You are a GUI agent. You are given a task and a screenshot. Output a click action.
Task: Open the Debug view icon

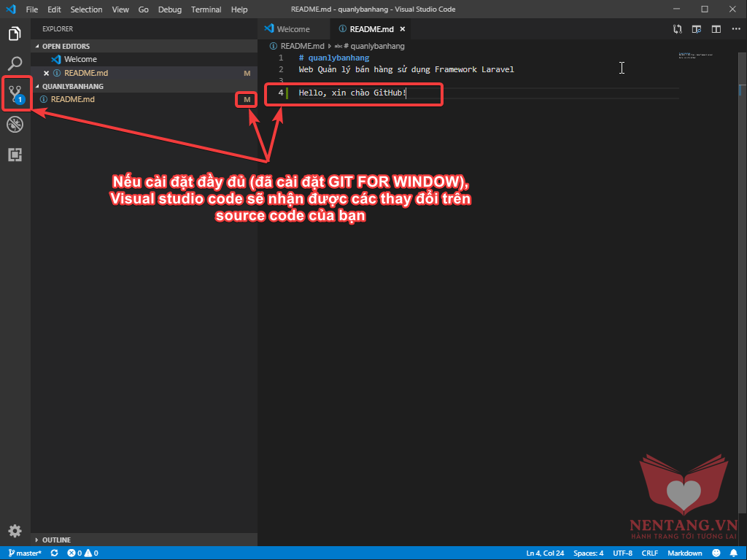tap(15, 124)
